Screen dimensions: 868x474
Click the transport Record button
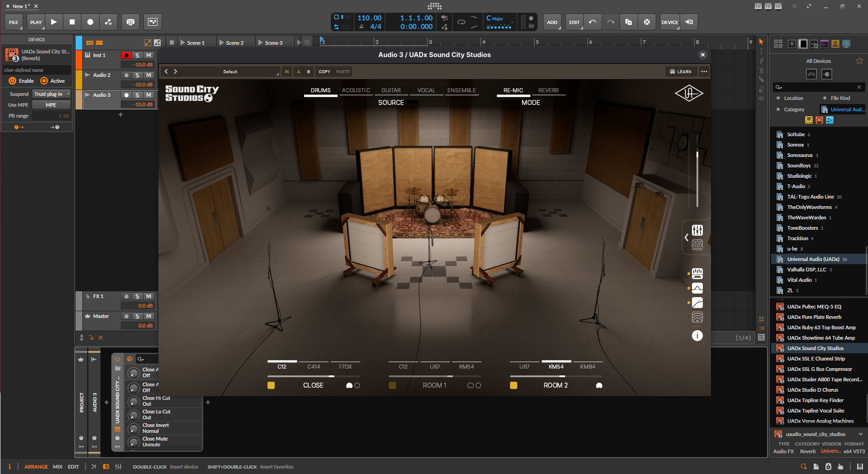pyautogui.click(x=90, y=22)
